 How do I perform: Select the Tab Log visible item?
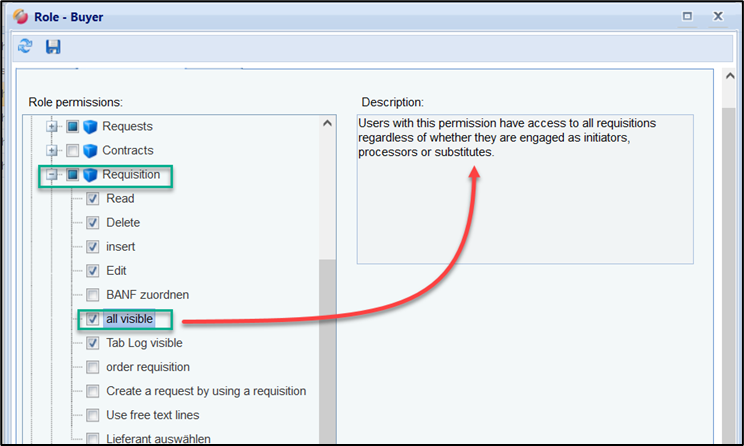144,343
